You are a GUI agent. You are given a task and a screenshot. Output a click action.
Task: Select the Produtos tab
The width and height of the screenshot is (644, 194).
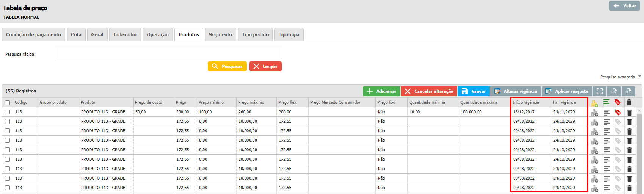pyautogui.click(x=189, y=34)
